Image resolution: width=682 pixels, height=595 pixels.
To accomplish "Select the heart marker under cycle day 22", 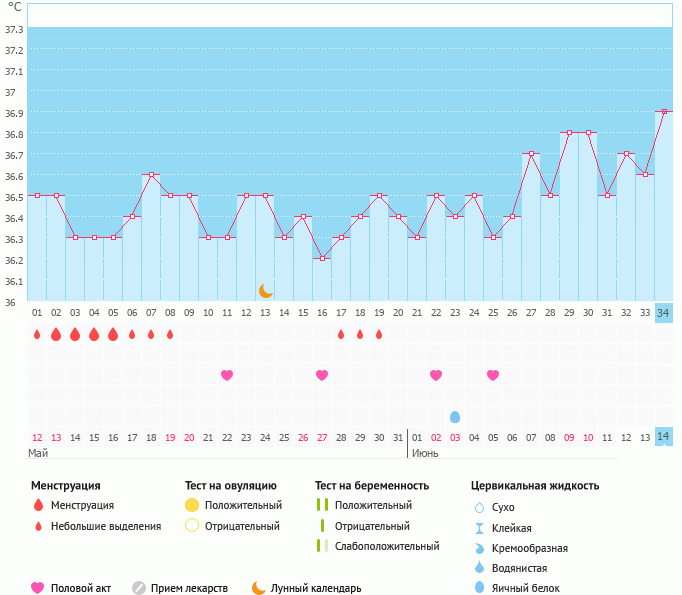I will pyautogui.click(x=436, y=375).
